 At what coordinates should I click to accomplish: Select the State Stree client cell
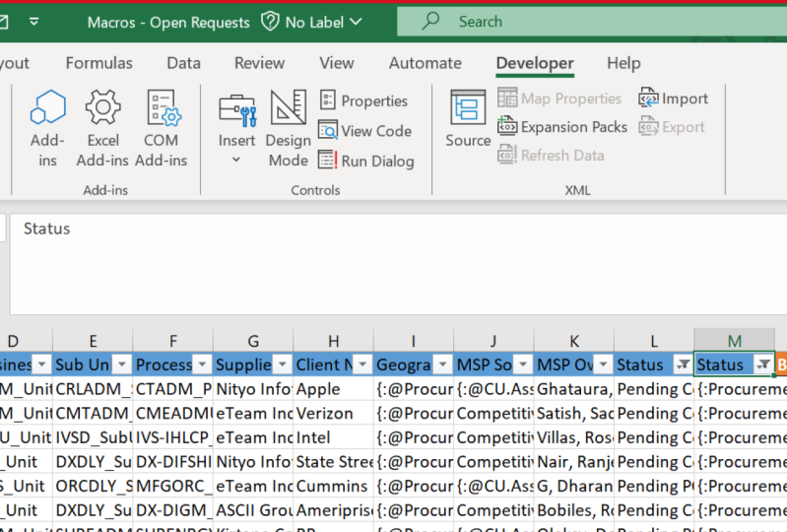[333, 462]
